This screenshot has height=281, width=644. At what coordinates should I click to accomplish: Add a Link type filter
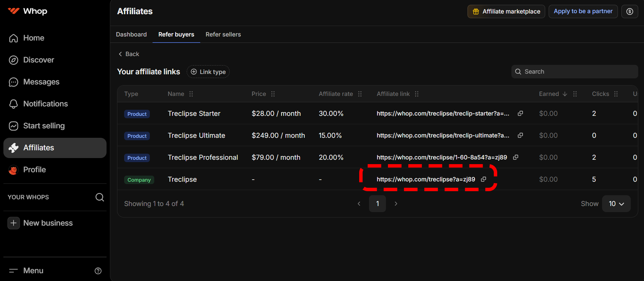[x=208, y=72]
